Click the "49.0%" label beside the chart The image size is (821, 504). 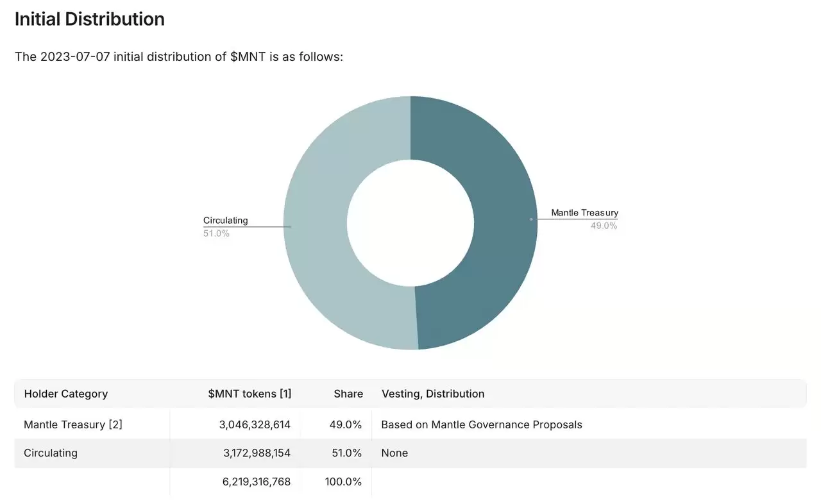tap(604, 226)
